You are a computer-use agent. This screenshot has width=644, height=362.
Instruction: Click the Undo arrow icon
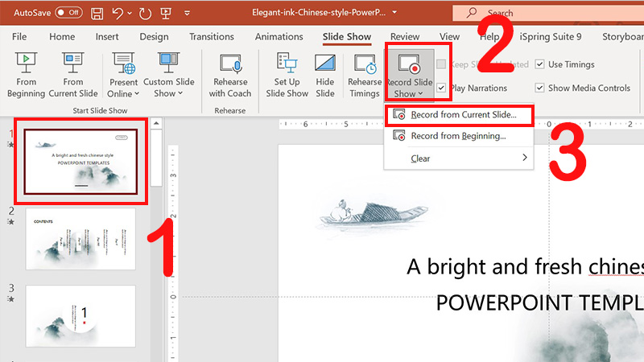click(x=118, y=14)
